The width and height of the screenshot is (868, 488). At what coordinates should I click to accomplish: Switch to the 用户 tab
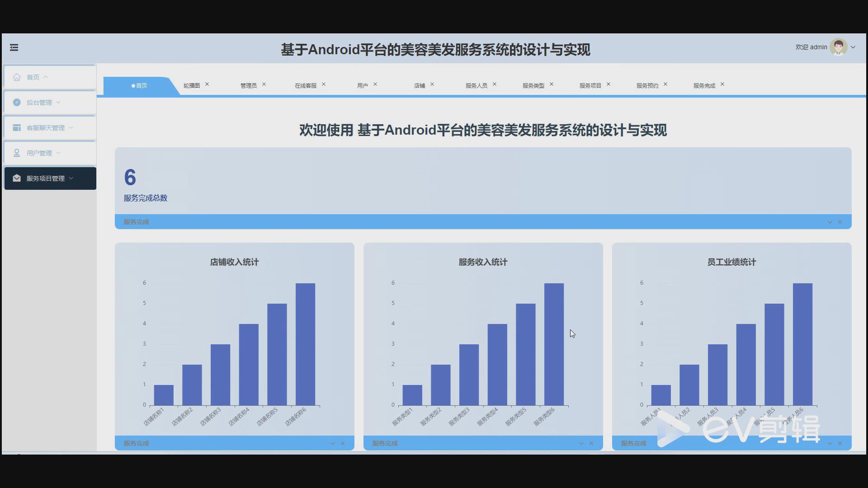point(363,85)
